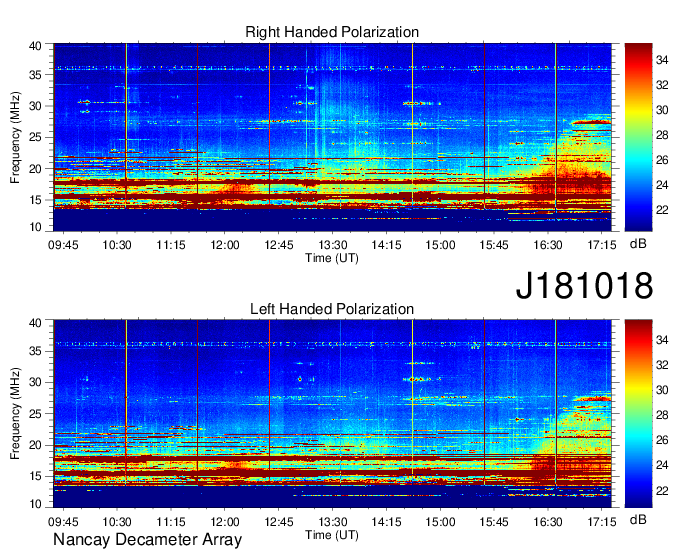Click the 15 MHz tick on Right Handed plot
Viewport: 680px width, 552px height.
(x=35, y=200)
